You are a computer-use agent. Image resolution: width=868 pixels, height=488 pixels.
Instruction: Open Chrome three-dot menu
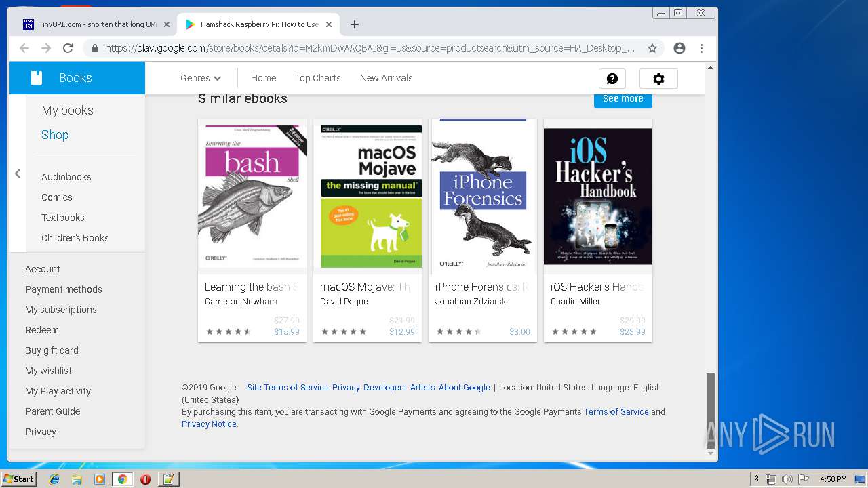click(x=701, y=48)
